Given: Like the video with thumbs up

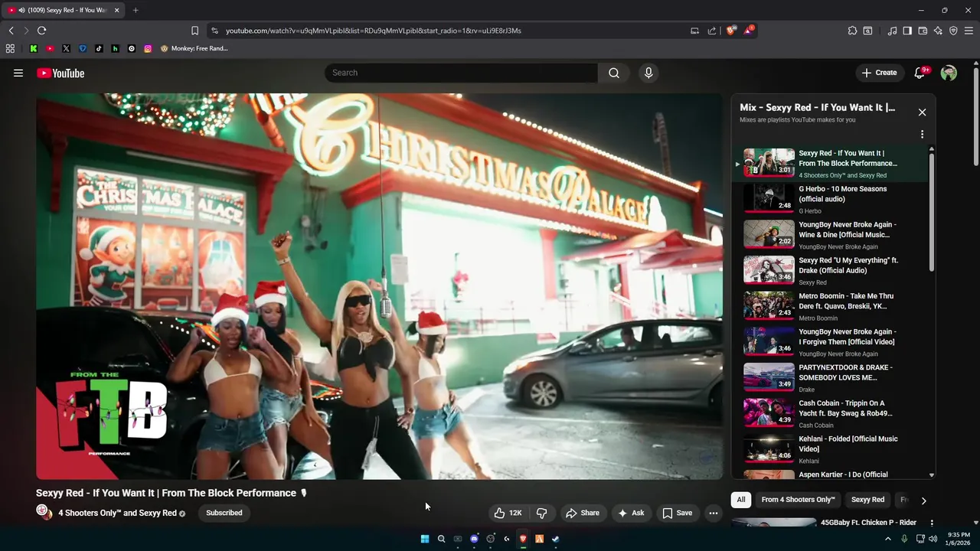Looking at the screenshot, I should pos(508,513).
